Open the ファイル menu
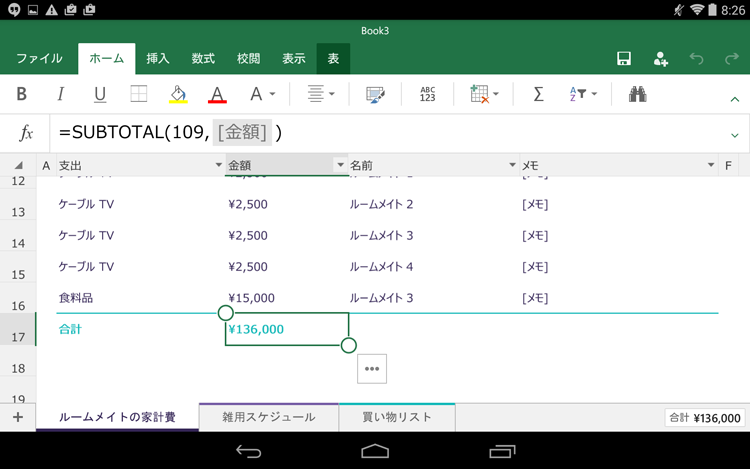750x469 pixels. click(39, 59)
